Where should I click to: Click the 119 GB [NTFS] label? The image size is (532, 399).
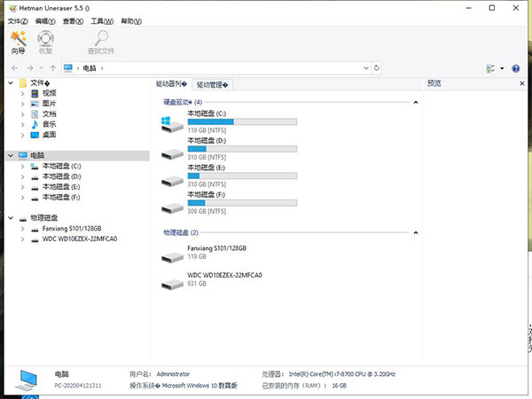pyautogui.click(x=207, y=130)
